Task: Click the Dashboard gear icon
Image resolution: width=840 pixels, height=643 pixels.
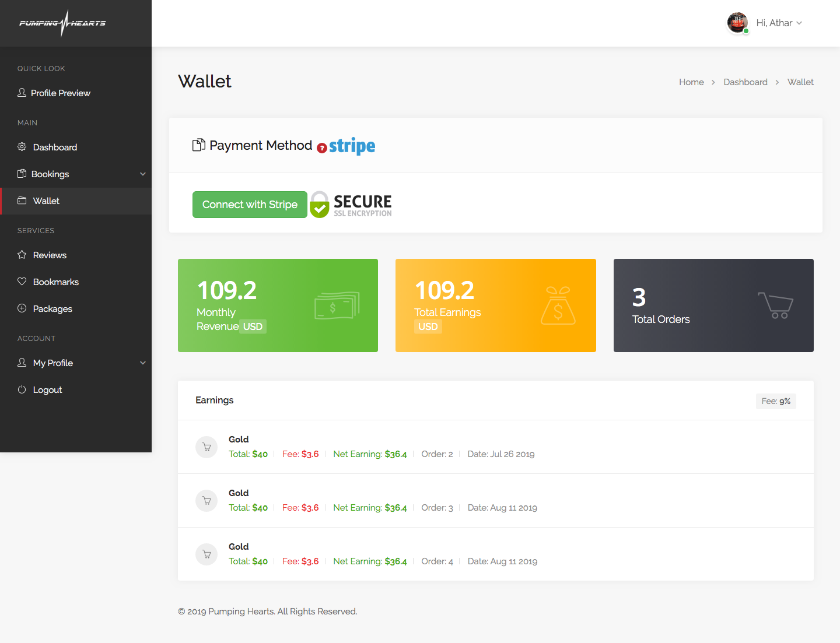Action: click(x=22, y=147)
